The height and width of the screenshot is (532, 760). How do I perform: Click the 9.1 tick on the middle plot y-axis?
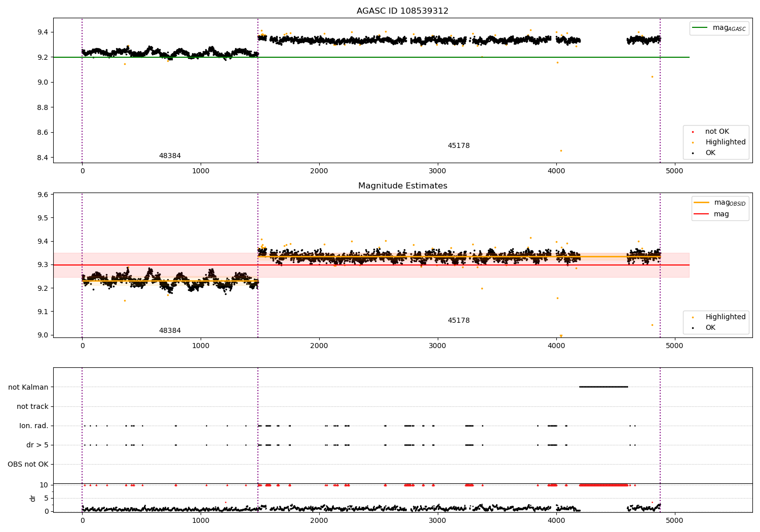(x=43, y=312)
